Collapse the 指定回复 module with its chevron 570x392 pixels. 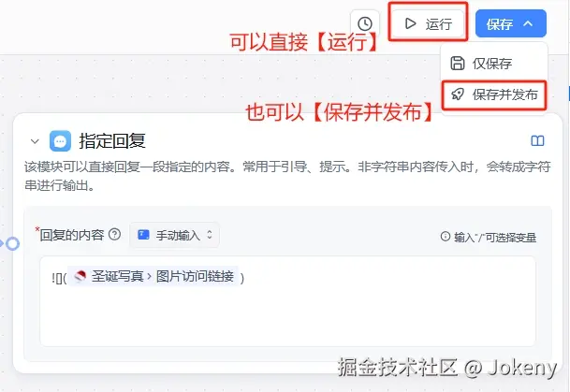click(x=35, y=141)
